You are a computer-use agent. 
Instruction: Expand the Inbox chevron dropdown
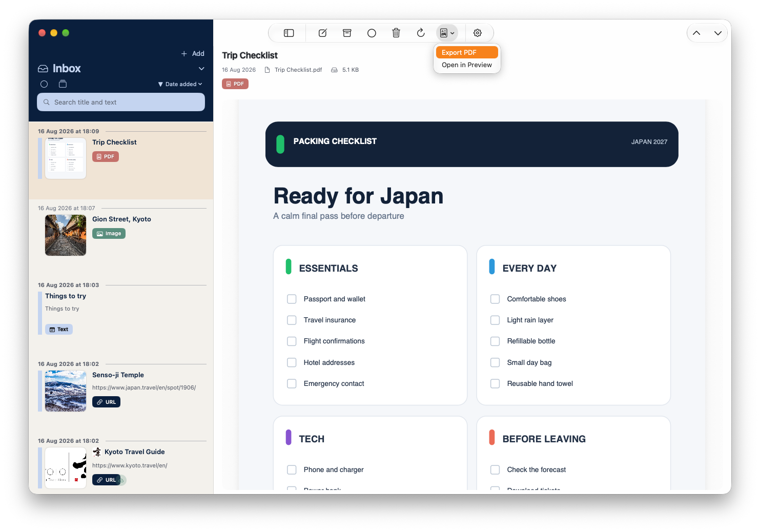[201, 69]
